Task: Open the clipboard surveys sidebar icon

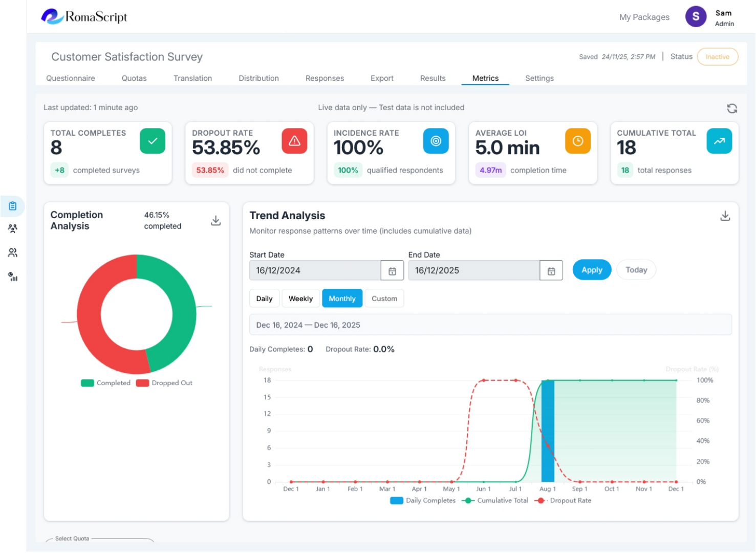Action: [13, 206]
